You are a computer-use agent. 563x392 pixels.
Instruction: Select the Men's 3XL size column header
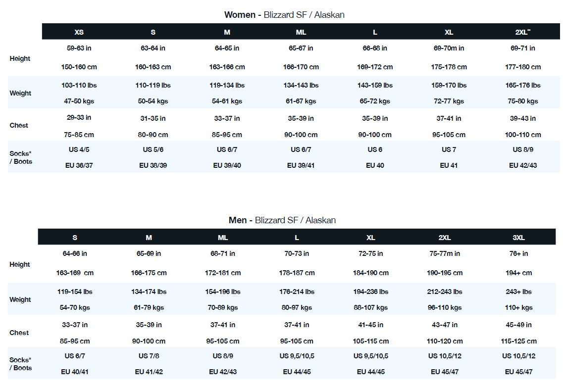point(518,238)
